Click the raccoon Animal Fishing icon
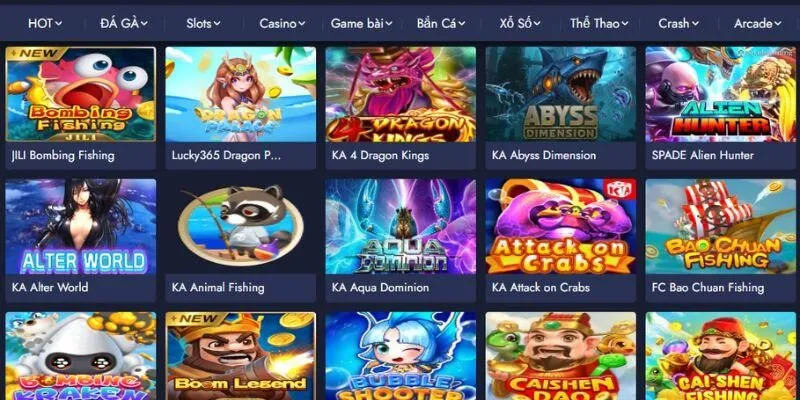Image resolution: width=800 pixels, height=400 pixels. coord(240,226)
